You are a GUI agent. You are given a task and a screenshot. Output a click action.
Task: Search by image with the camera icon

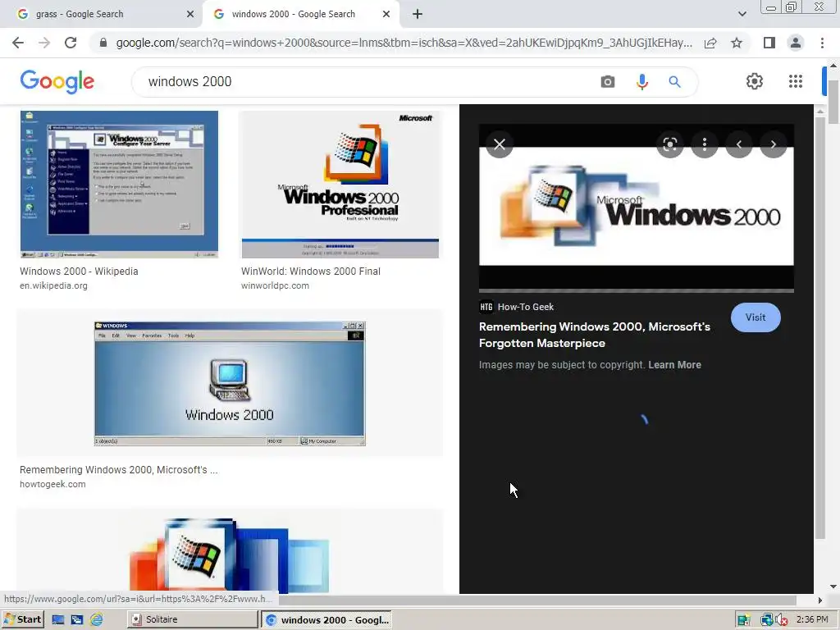tap(608, 82)
